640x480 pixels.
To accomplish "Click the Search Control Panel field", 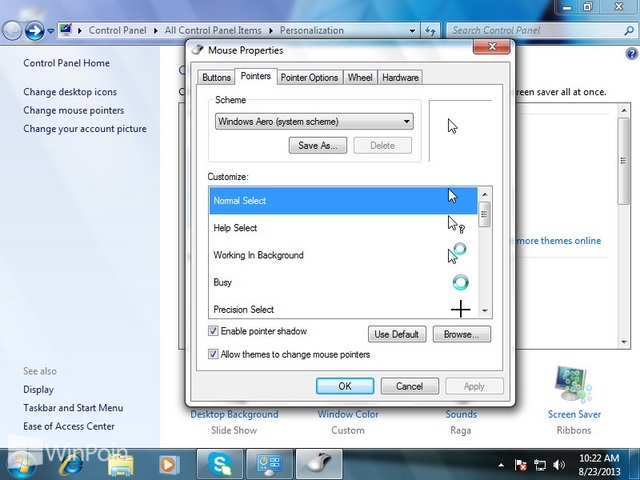I will pyautogui.click(x=537, y=31).
